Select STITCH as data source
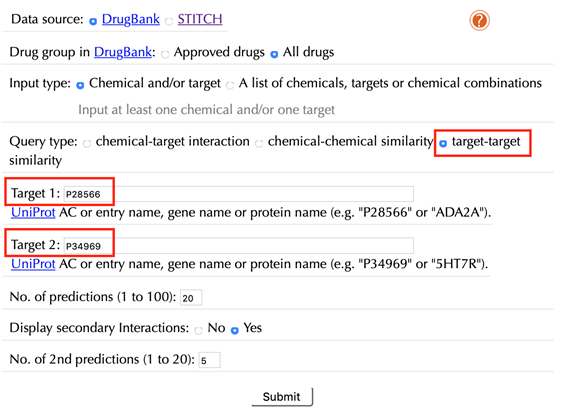 (x=169, y=21)
